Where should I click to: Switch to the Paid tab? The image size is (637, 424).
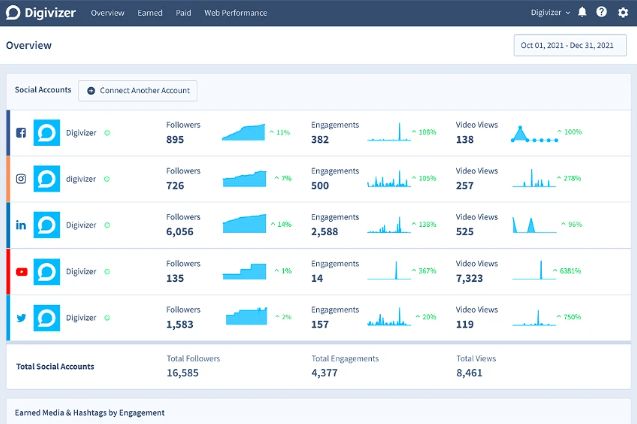point(184,13)
